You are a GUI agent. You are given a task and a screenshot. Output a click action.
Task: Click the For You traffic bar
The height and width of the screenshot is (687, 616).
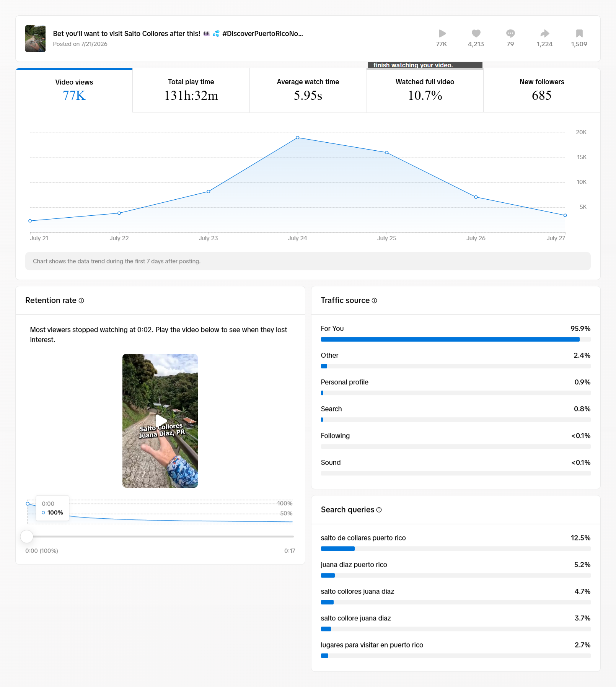pos(456,339)
